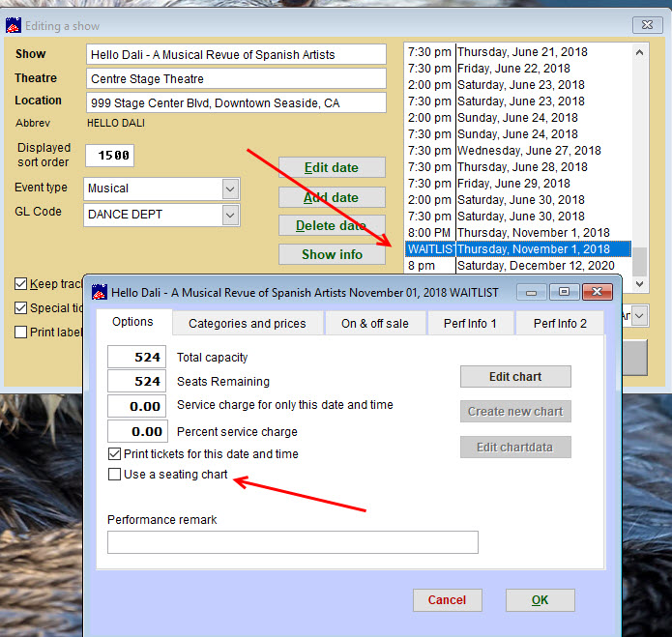Click the Editing a show window icon
This screenshot has width=672, height=637.
[13, 25]
